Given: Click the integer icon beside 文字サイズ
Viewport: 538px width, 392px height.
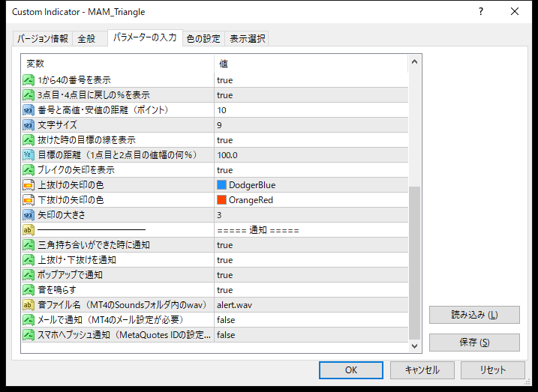Looking at the screenshot, I should coord(29,125).
